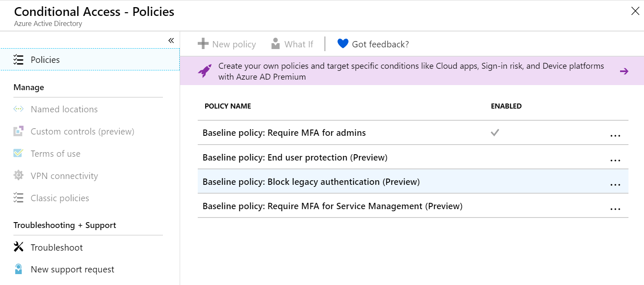Open more options for Require MFA for admins
This screenshot has width=644, height=285.
point(615,136)
